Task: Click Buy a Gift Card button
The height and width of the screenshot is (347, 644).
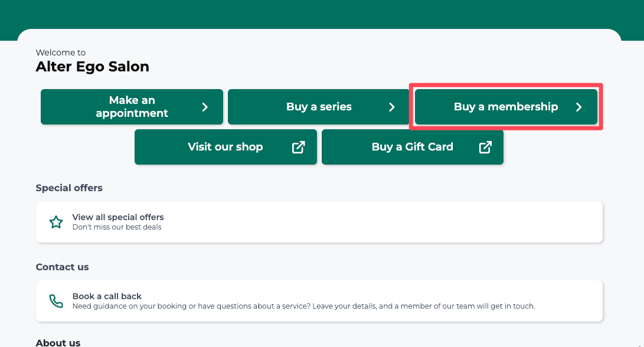Action: tap(413, 147)
